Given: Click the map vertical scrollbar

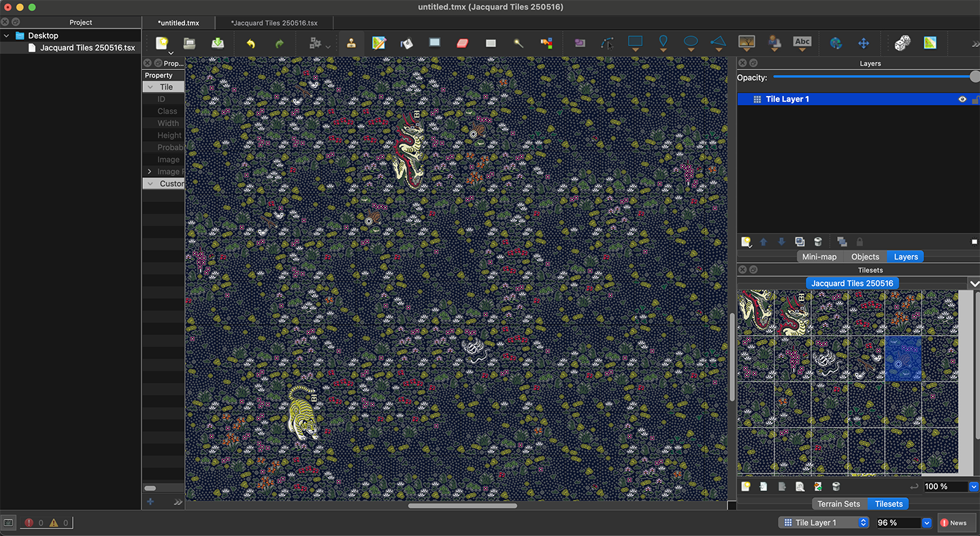Looking at the screenshot, I should (732, 357).
